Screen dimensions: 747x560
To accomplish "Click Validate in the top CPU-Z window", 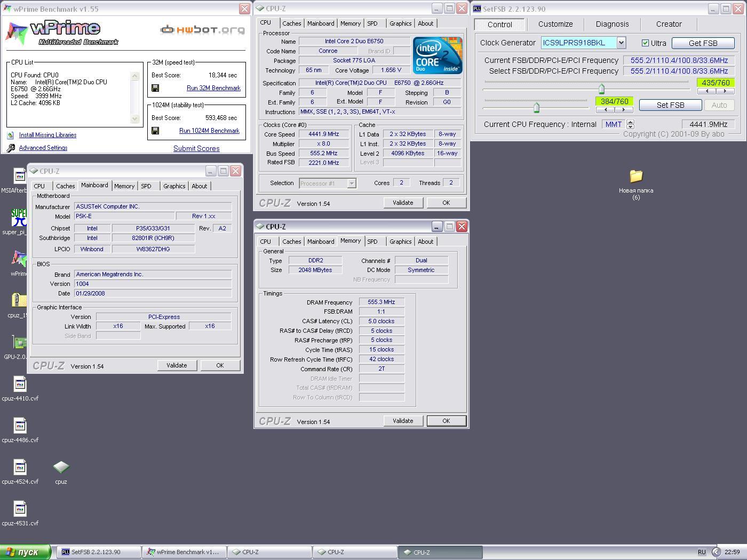I will (x=403, y=203).
